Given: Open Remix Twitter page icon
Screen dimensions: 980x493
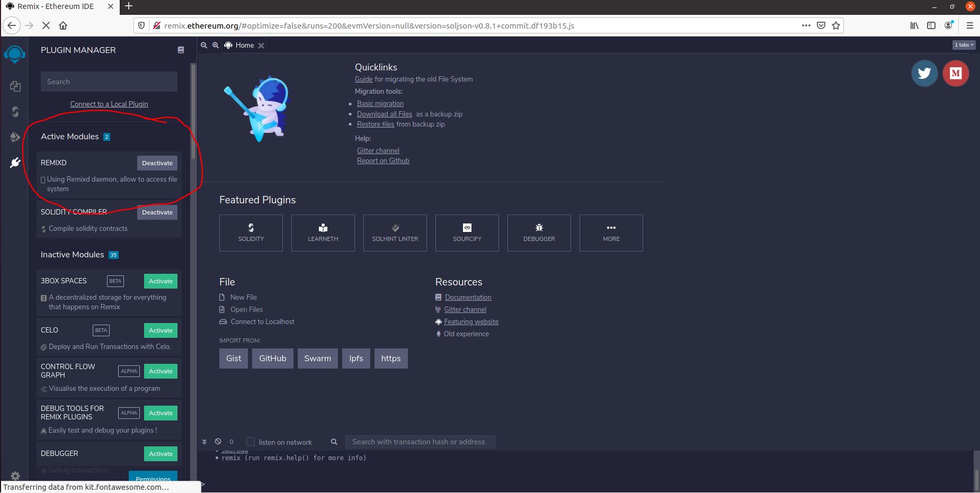Looking at the screenshot, I should point(924,73).
